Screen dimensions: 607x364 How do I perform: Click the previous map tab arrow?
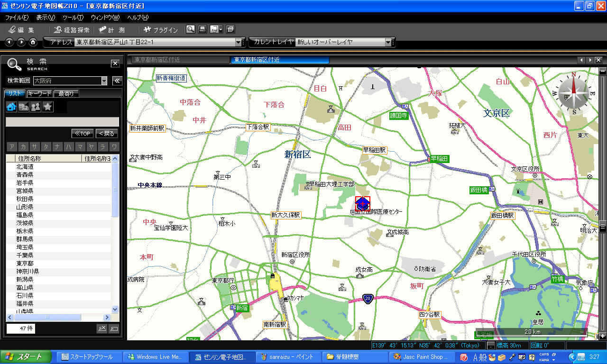(582, 60)
